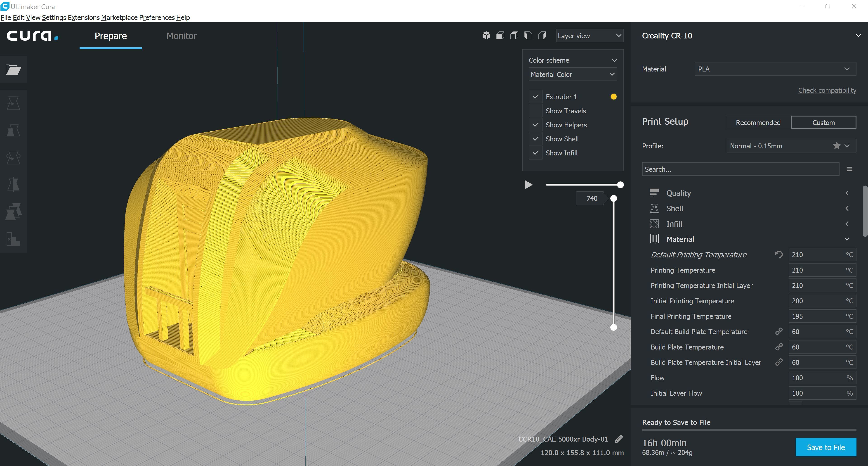Select the Rotate tool in left toolbar

point(14,157)
